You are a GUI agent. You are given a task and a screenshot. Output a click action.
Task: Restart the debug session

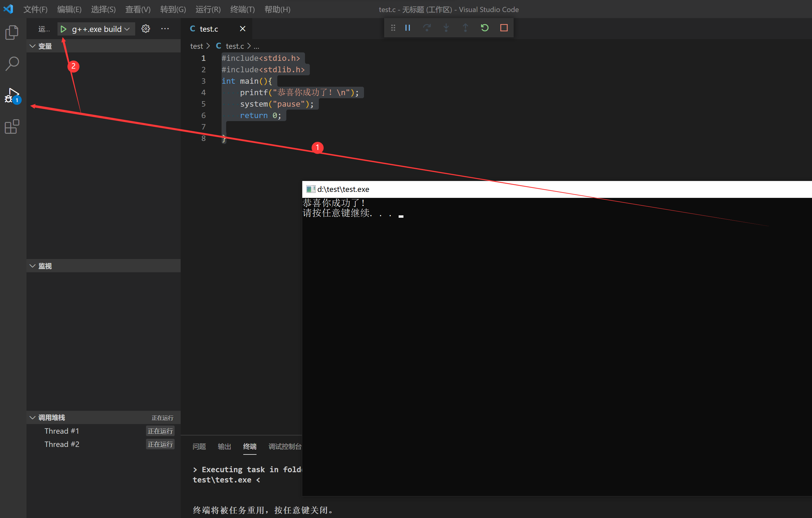484,28
